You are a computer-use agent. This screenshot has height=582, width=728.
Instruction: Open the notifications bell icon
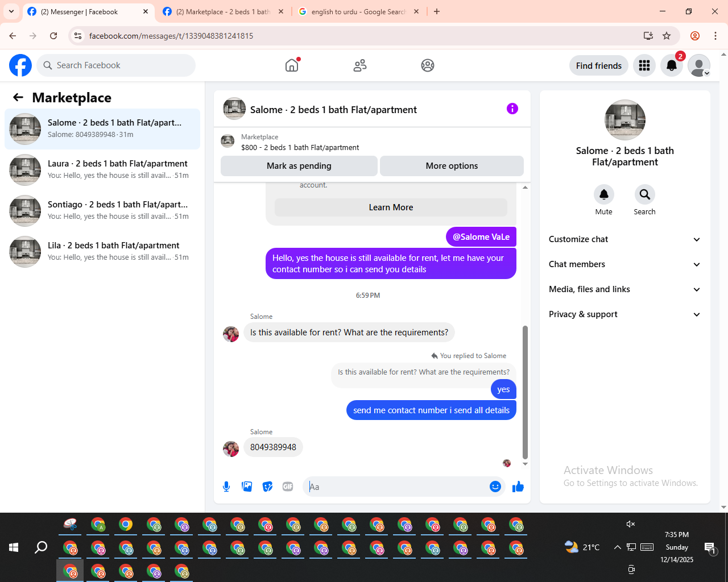click(672, 65)
